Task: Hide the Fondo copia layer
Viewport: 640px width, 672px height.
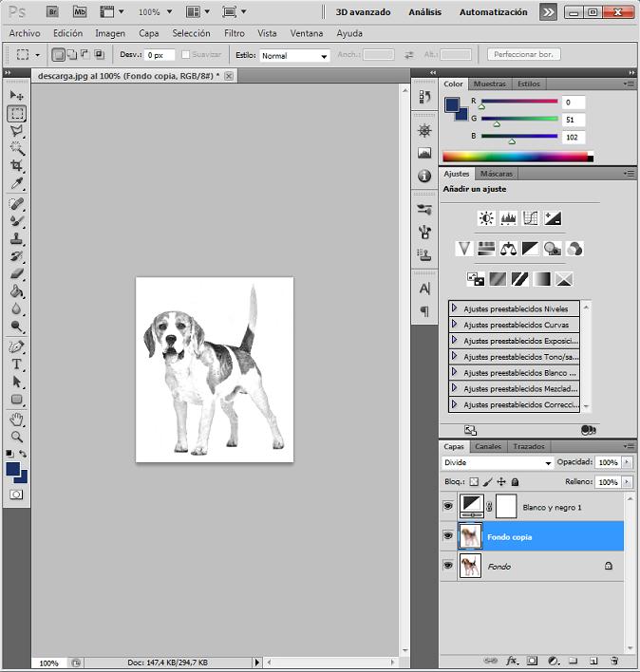Action: point(448,536)
